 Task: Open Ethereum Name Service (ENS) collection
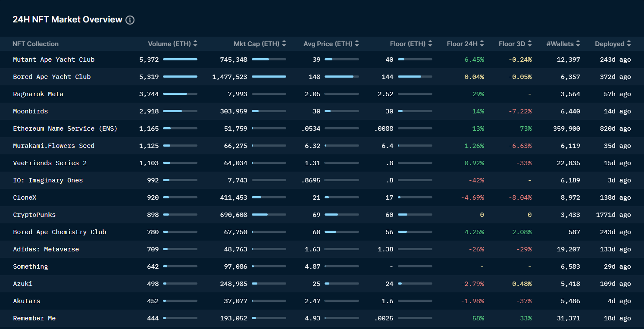click(65, 128)
